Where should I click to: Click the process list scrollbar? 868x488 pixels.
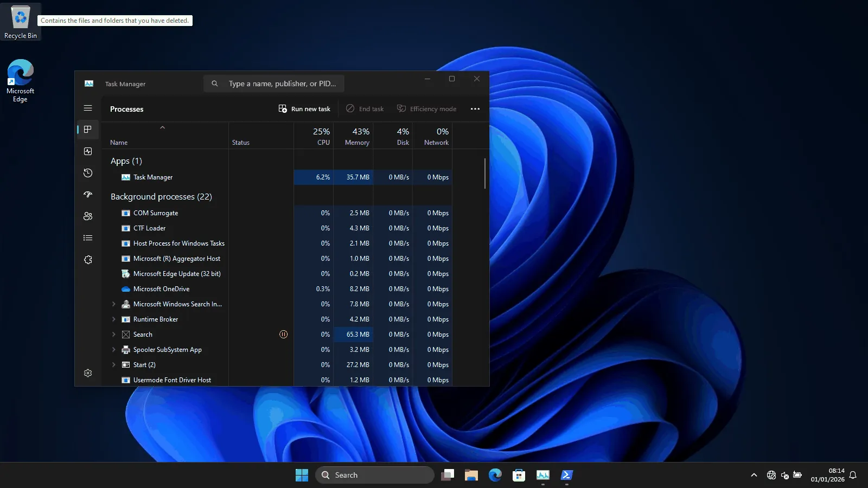pos(484,174)
